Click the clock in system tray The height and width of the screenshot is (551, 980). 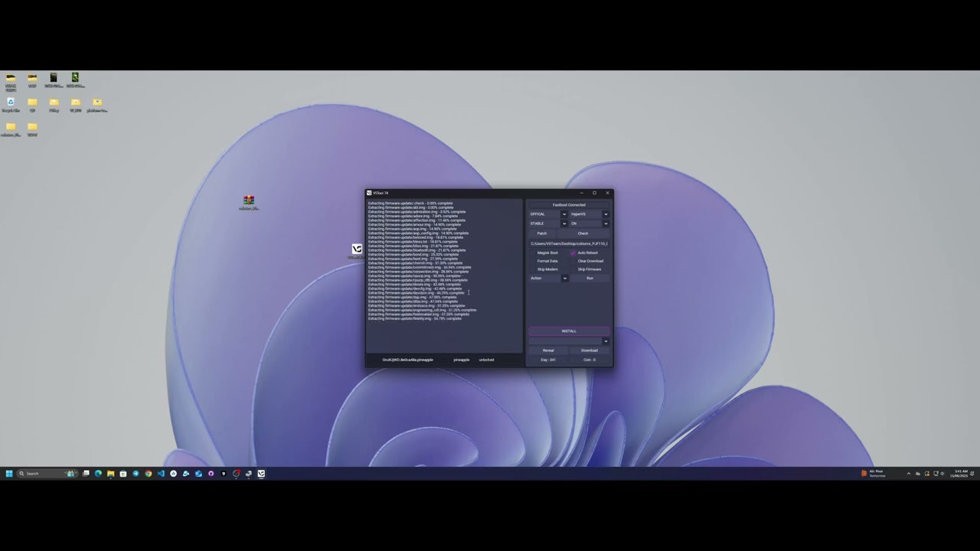click(960, 474)
